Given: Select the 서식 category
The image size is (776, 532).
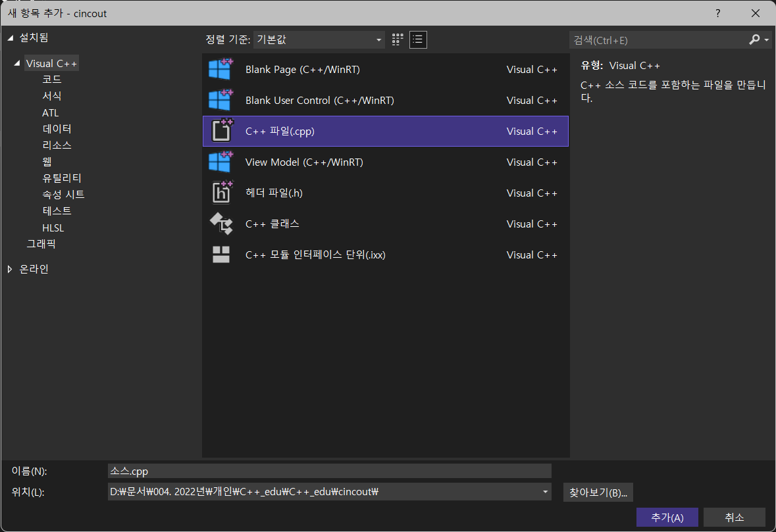Looking at the screenshot, I should pyautogui.click(x=52, y=95).
